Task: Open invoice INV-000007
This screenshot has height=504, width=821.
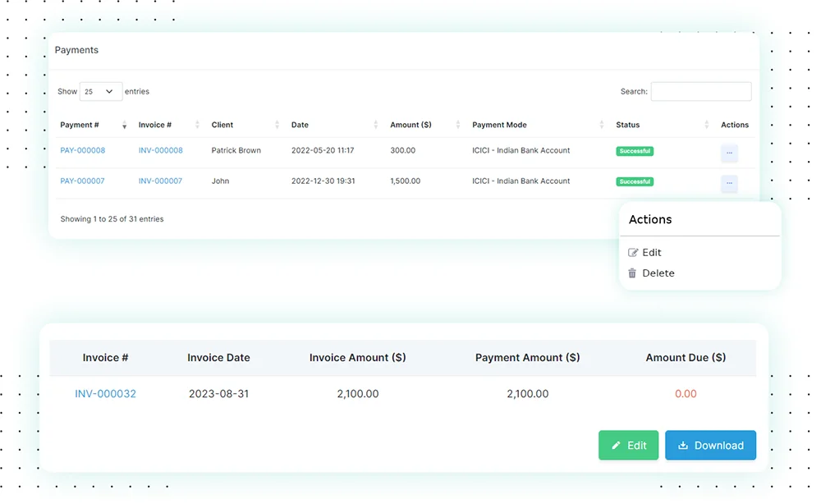Action: pos(160,181)
